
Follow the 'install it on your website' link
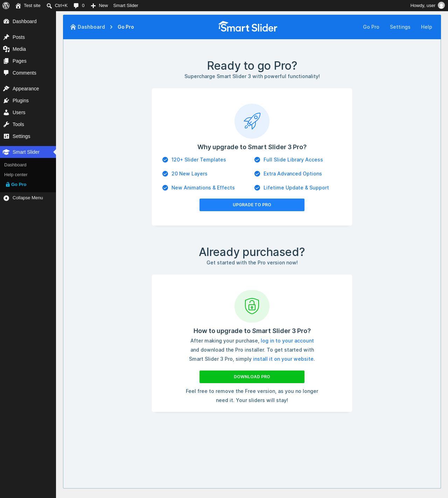click(x=283, y=359)
